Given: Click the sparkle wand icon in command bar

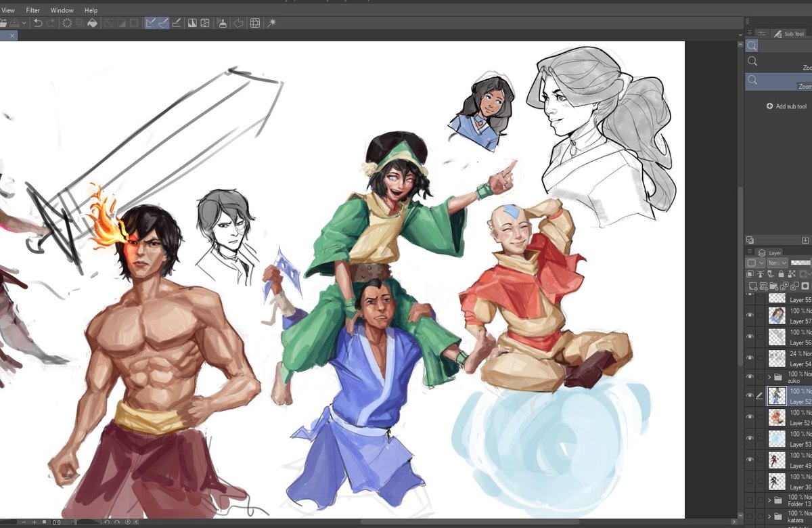Looking at the screenshot, I should [271, 22].
